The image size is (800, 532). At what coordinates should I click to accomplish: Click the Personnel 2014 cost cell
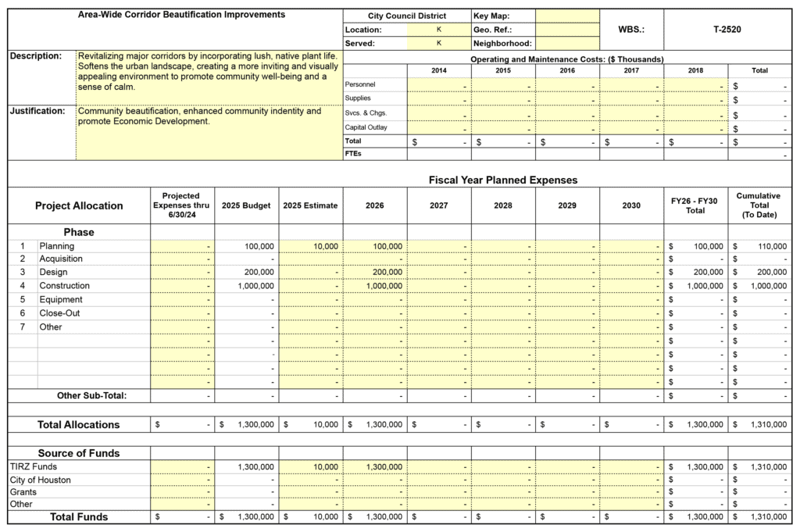click(x=439, y=84)
